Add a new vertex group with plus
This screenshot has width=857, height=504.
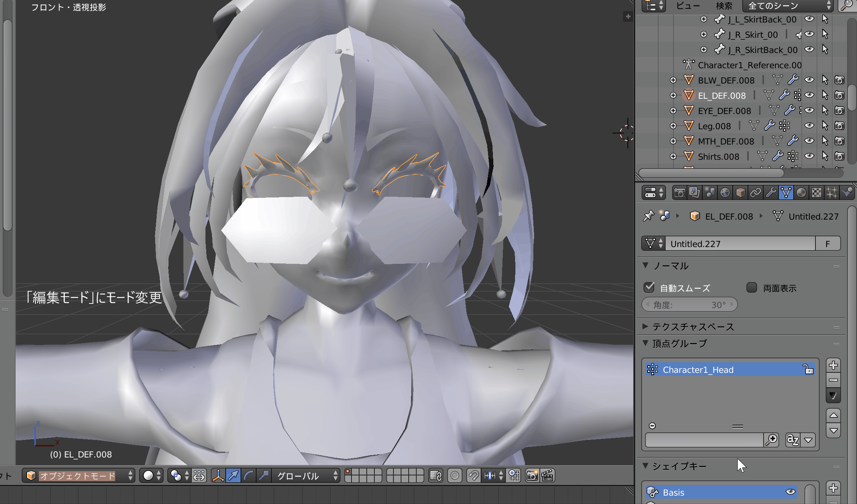(833, 365)
